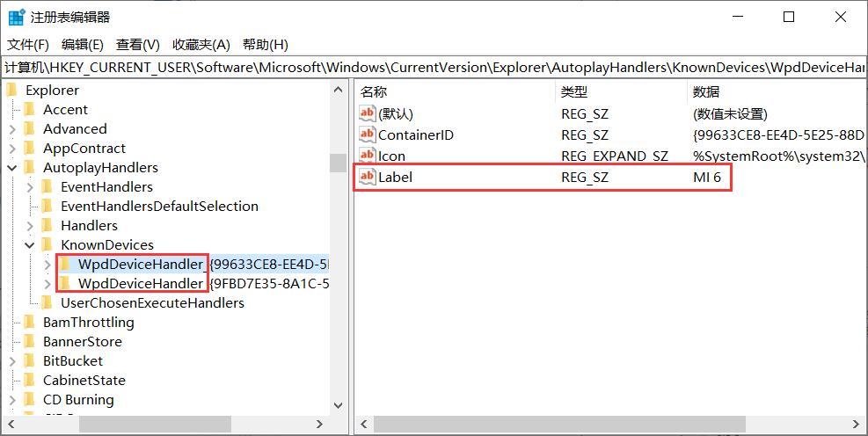Click the CabinetState folder icon

[30, 381]
